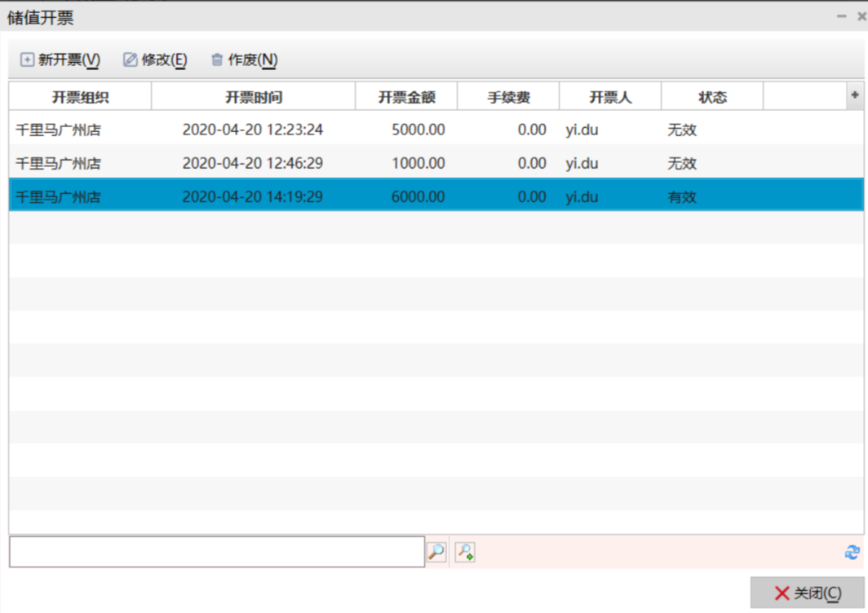Close the window via title bar X
Viewport: 868px width, 613px height.
click(861, 15)
